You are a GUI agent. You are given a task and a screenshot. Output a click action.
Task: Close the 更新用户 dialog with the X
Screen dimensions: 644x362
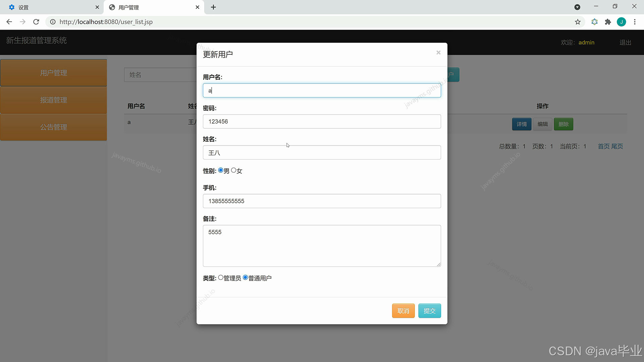click(438, 53)
